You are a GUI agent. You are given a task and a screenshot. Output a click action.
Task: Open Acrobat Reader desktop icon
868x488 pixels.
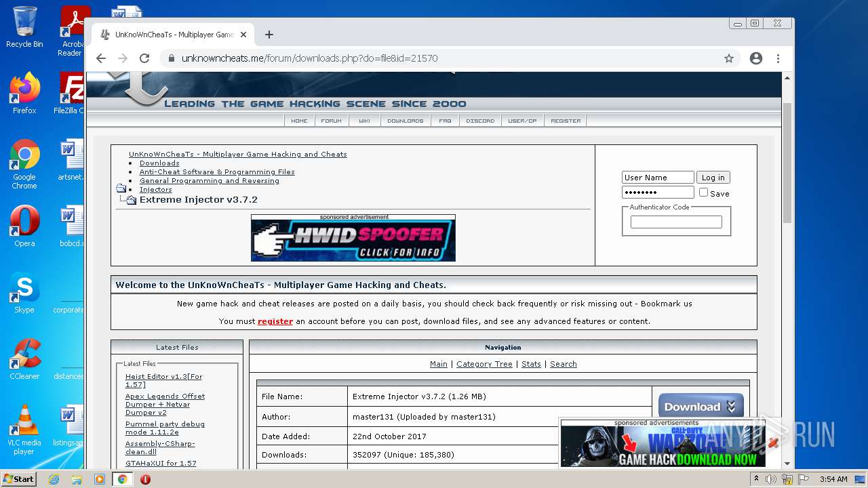pos(71,30)
